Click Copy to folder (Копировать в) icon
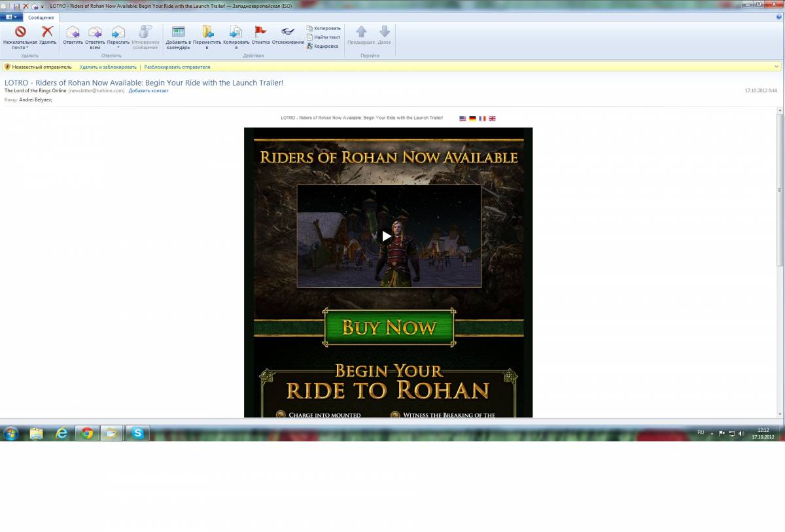Screen dimensions: 785x532 236,31
